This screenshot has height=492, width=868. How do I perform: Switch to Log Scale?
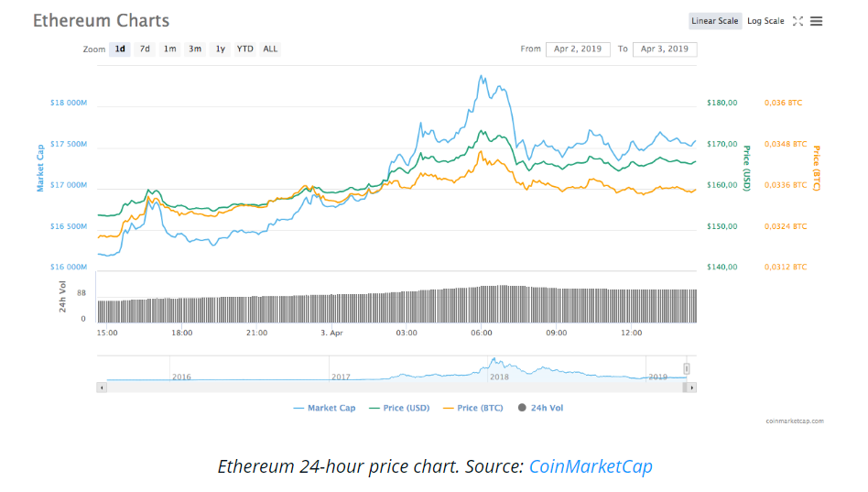pyautogui.click(x=765, y=21)
